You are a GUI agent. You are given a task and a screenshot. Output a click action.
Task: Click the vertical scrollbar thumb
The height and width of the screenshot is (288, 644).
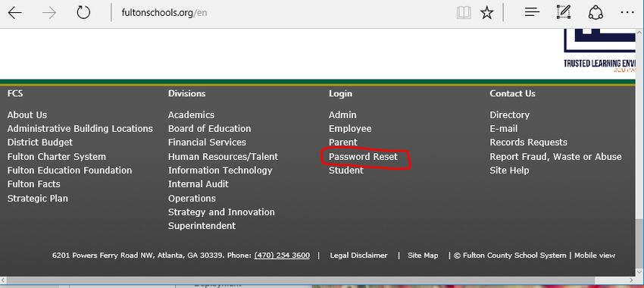pyautogui.click(x=639, y=244)
